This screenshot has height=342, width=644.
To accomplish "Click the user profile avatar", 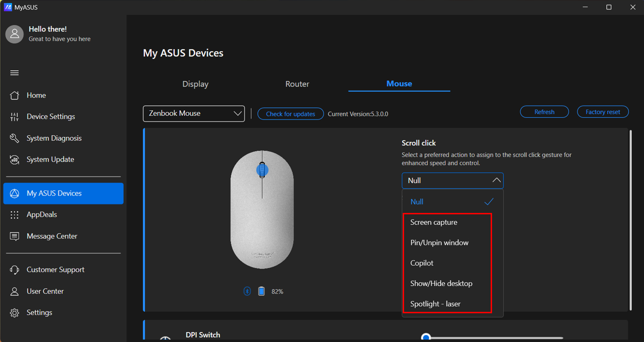I will tap(15, 34).
